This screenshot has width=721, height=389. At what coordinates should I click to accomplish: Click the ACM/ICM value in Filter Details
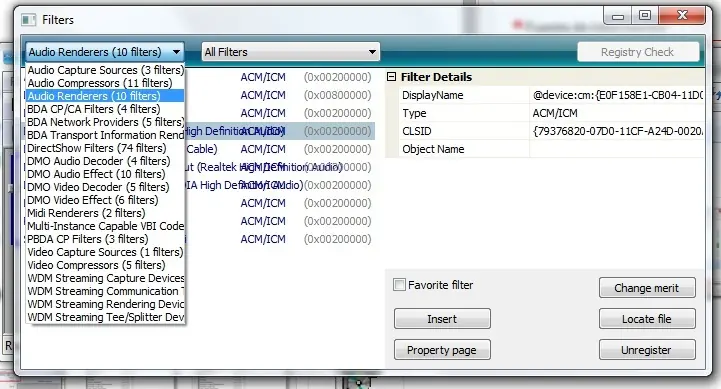click(555, 113)
